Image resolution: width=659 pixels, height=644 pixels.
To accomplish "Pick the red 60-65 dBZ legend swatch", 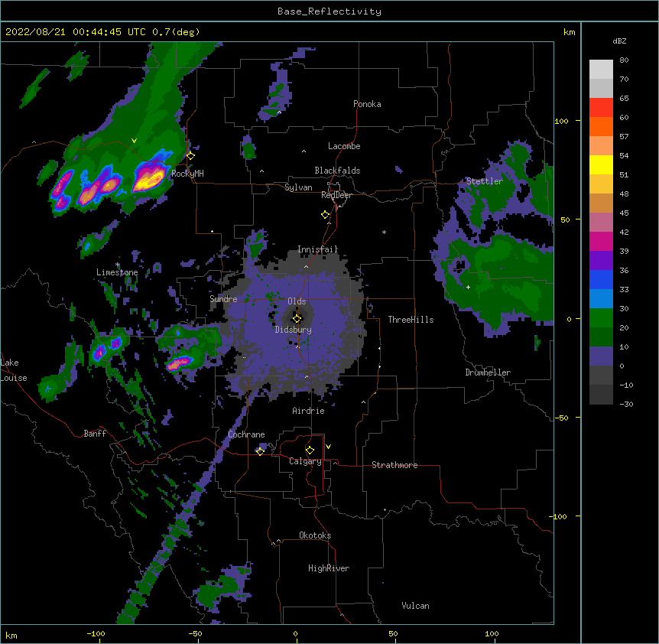I will click(601, 108).
